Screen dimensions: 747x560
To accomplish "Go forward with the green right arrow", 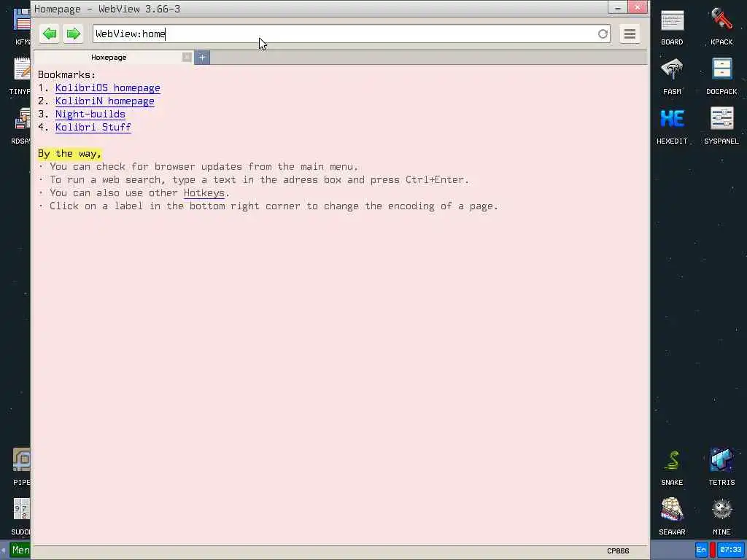I will 73,34.
